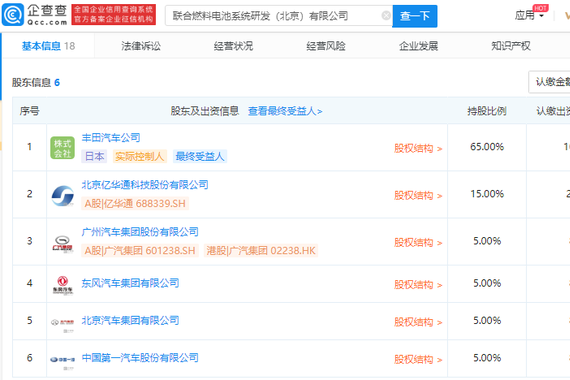Viewport: 570px width, 380px height.
Task: Click the 股东信息 section title
Action: point(31,83)
